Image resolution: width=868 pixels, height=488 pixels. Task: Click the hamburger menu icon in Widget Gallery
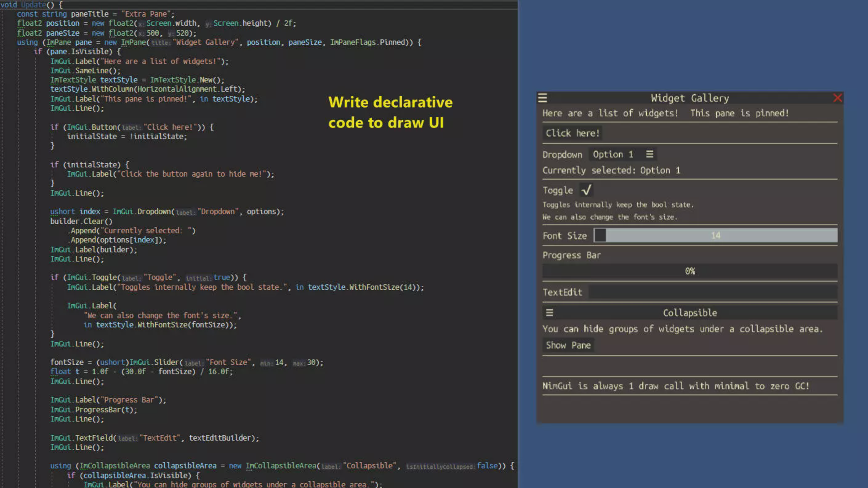pos(542,98)
